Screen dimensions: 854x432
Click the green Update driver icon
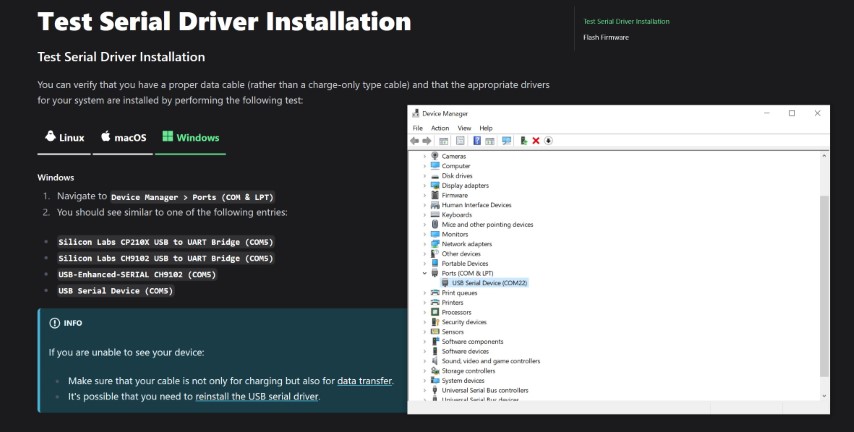(523, 141)
